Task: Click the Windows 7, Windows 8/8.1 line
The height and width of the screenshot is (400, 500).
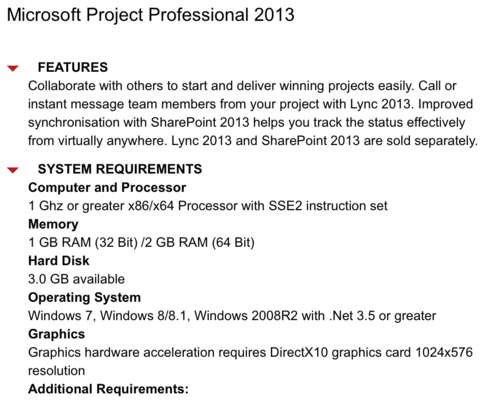Action: coord(232,316)
